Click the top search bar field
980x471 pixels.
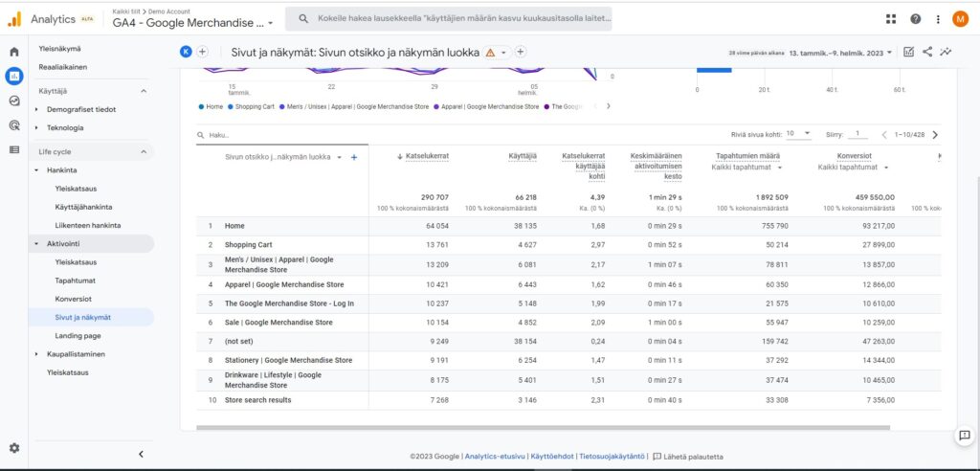pyautogui.click(x=449, y=19)
